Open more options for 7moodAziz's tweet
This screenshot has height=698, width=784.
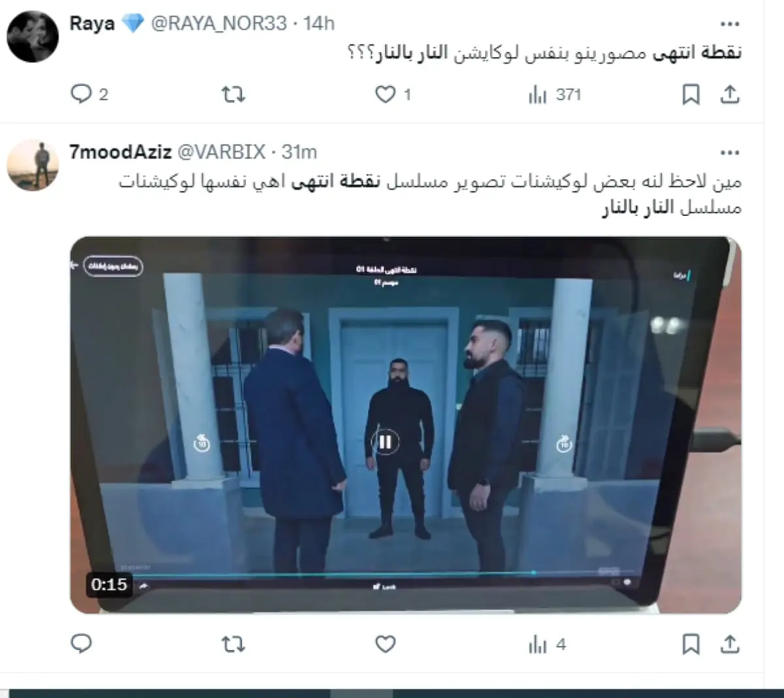click(730, 153)
